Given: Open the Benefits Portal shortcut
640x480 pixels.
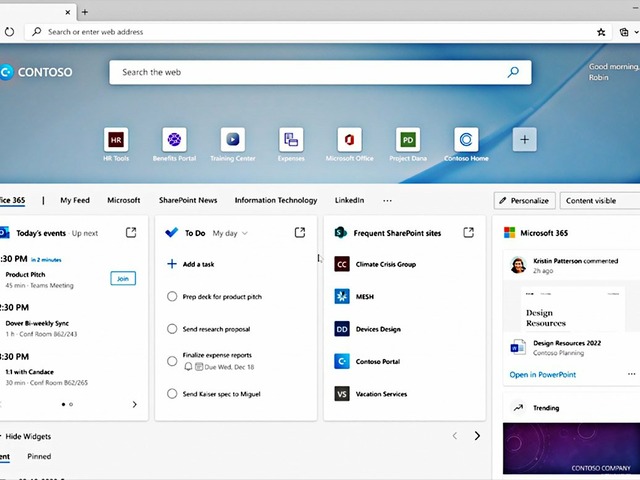Looking at the screenshot, I should (174, 140).
